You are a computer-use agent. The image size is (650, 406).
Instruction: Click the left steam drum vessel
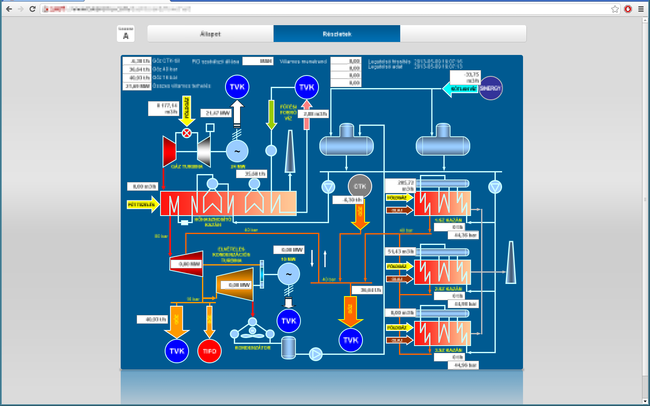[x=347, y=142]
